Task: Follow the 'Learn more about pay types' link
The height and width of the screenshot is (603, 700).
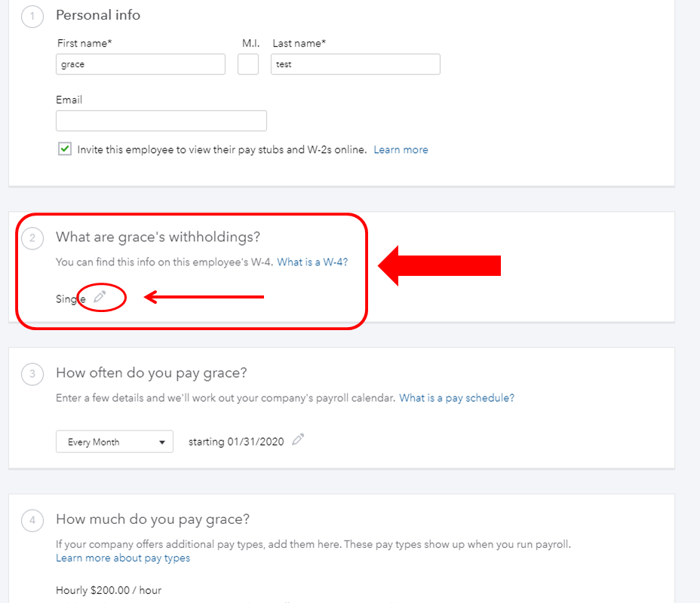Action: coord(123,559)
